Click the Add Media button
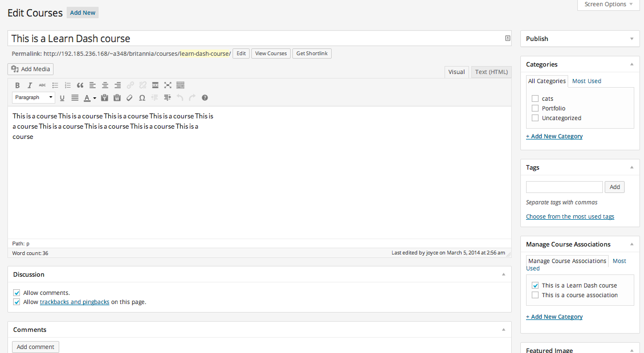The image size is (644, 353). point(31,69)
